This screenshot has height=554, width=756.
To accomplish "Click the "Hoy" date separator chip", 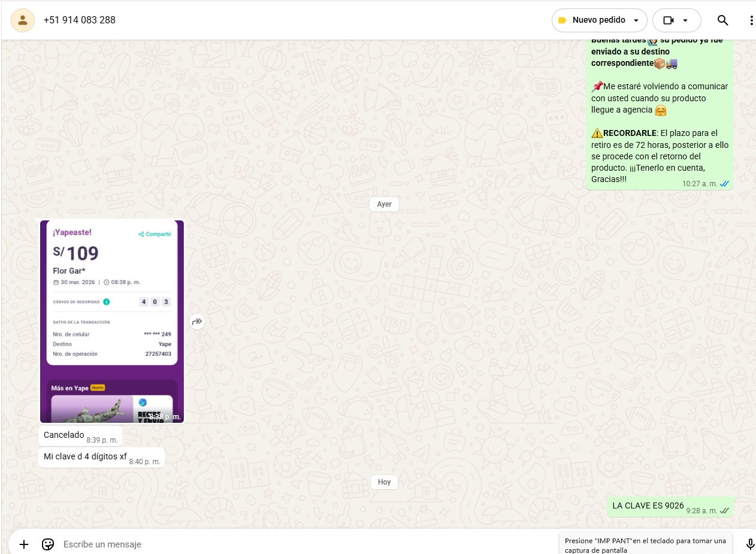I will pyautogui.click(x=384, y=482).
